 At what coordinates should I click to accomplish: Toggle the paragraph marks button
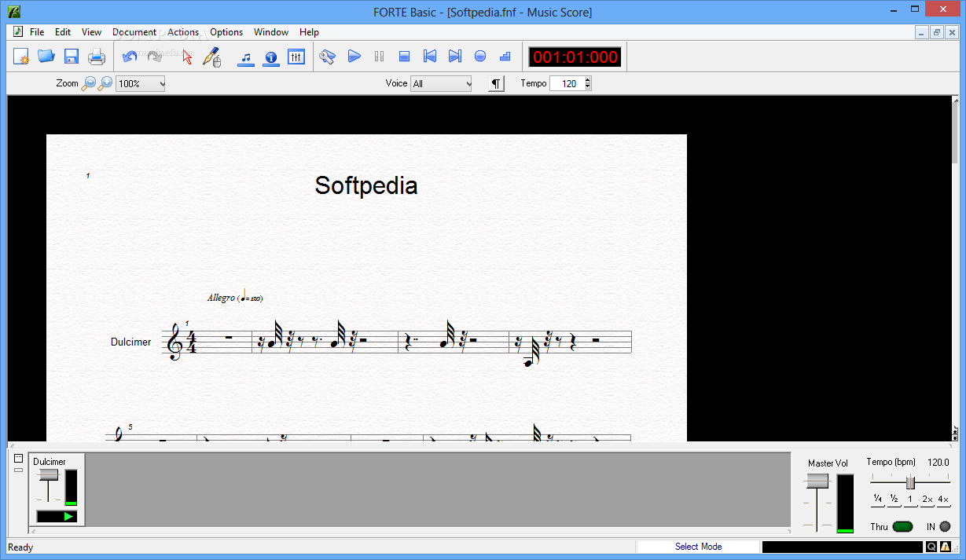coord(496,83)
